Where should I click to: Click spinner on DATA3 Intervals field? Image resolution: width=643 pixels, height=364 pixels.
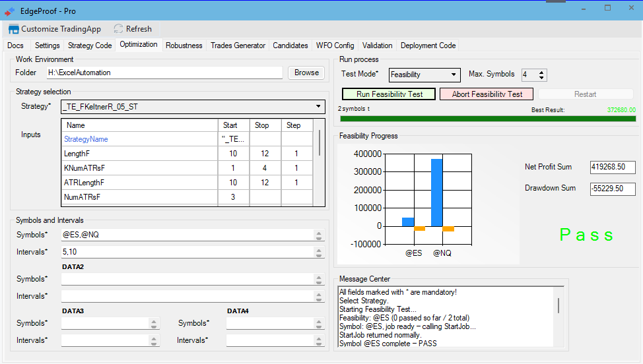(154, 341)
